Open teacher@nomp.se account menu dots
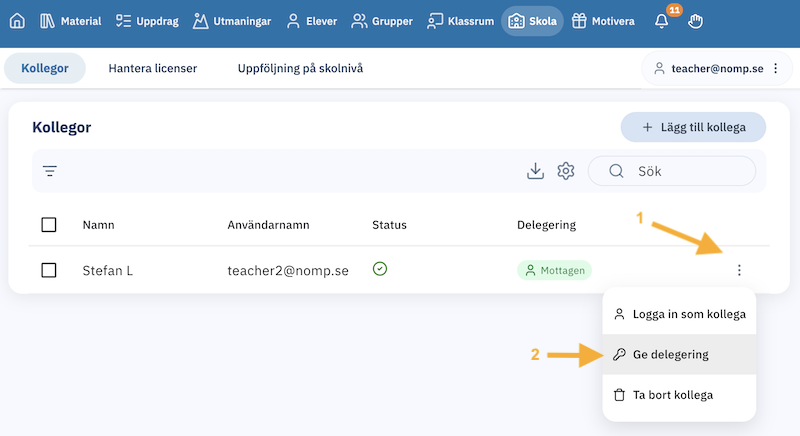 [x=776, y=68]
